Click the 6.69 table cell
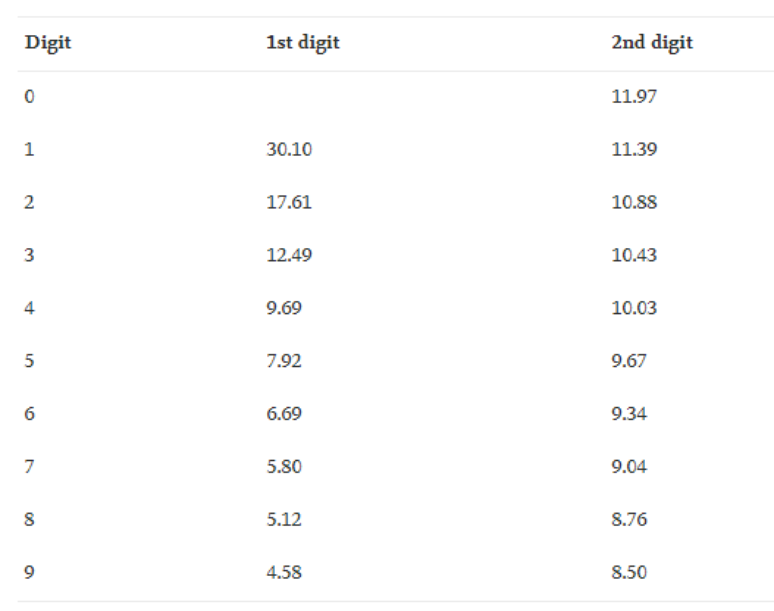774x611 pixels. click(x=283, y=414)
